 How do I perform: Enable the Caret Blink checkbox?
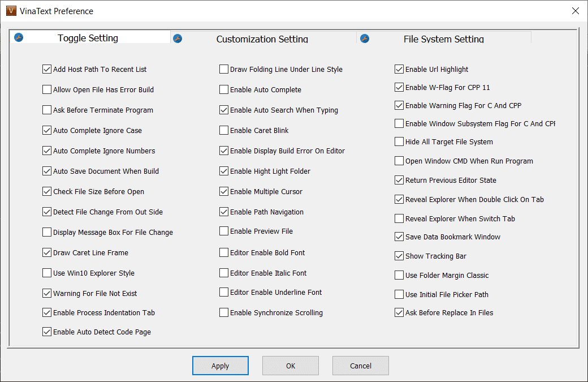[x=224, y=131]
